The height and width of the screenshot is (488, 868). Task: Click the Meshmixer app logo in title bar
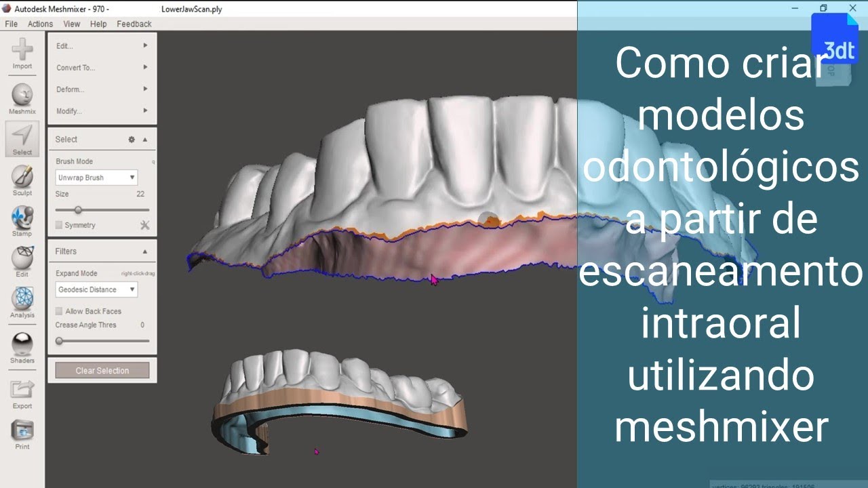pos(7,9)
